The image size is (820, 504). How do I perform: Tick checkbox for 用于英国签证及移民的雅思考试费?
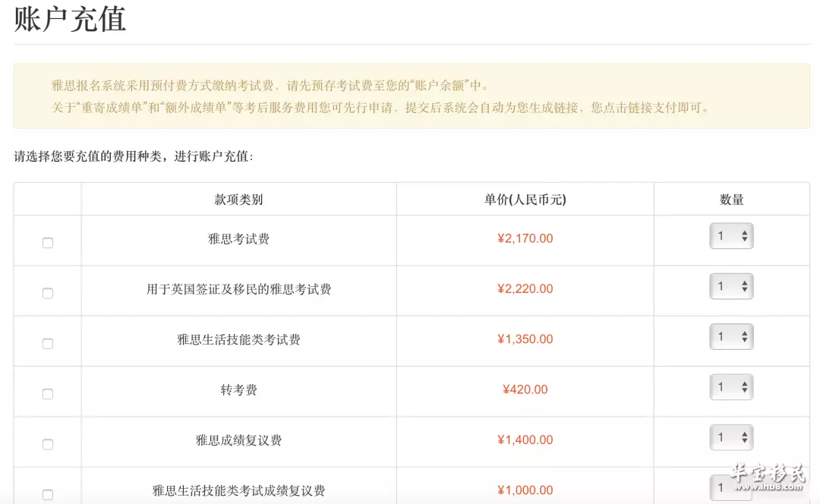(48, 293)
